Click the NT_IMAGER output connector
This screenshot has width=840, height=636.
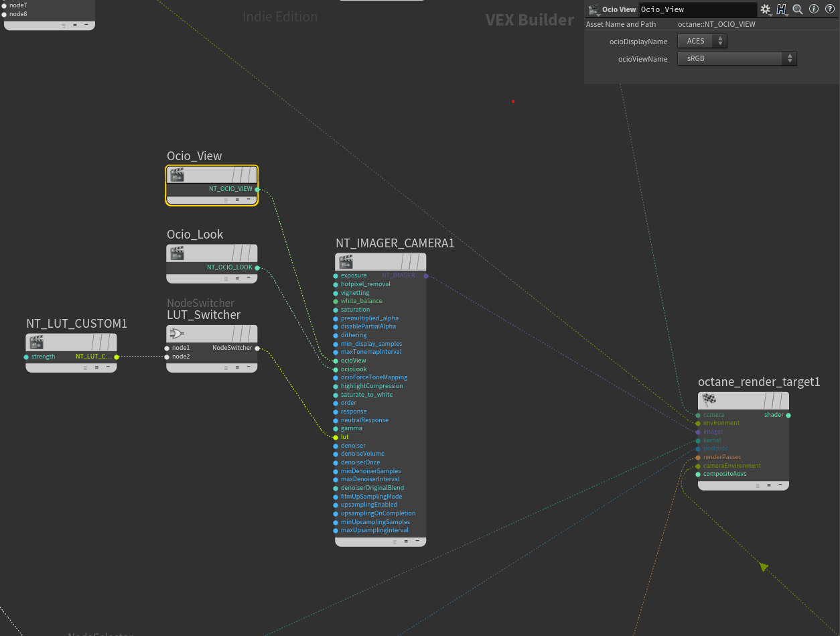[426, 275]
